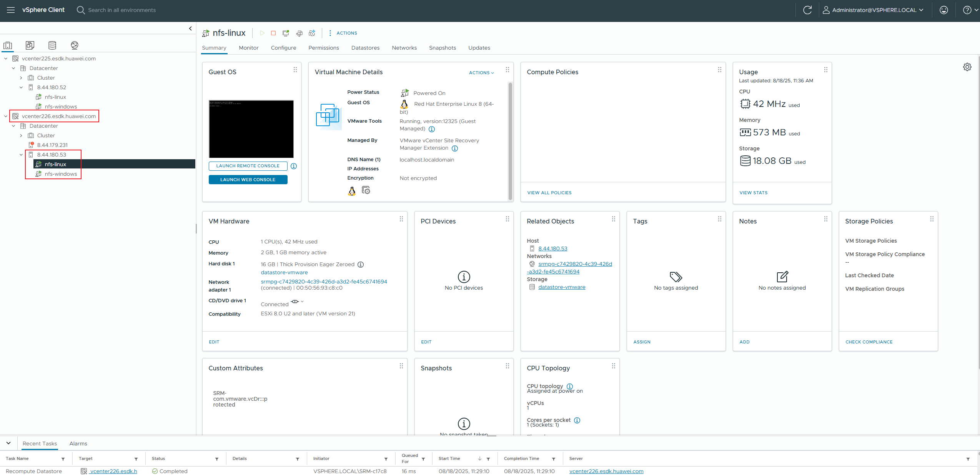Image resolution: width=980 pixels, height=475 pixels.
Task: Collapse host 8.44.180.52 node
Action: (x=21, y=87)
